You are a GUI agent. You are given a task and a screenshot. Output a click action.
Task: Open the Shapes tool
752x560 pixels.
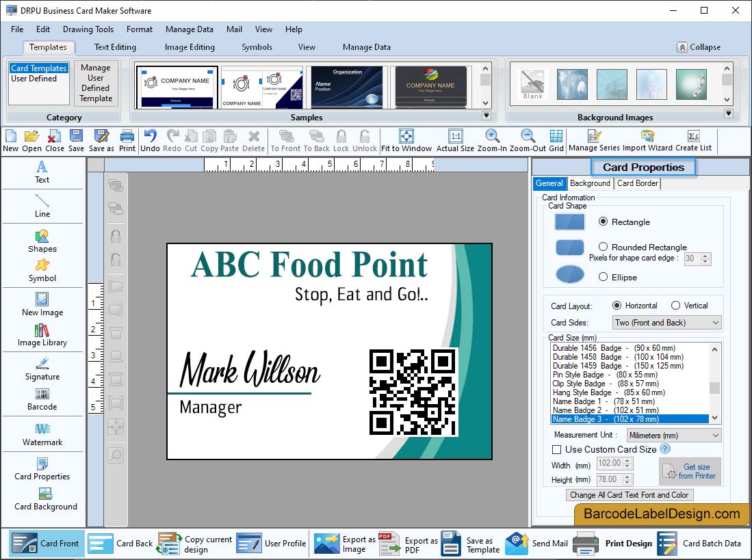[42, 241]
